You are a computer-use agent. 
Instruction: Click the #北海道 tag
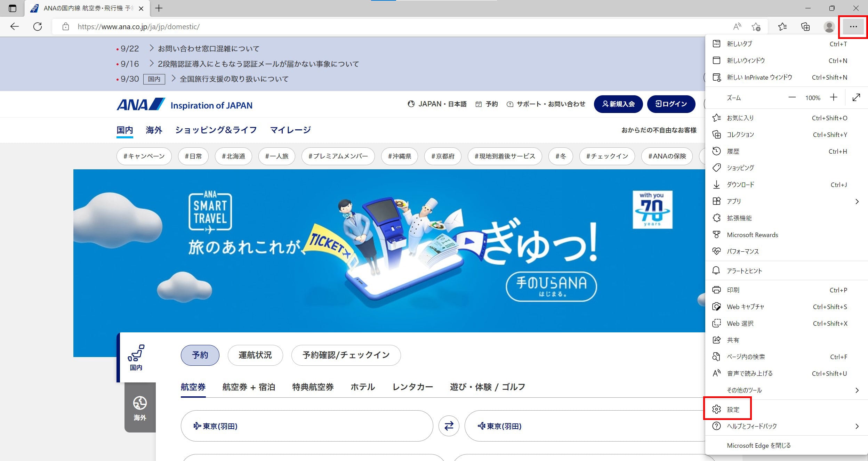pos(233,156)
